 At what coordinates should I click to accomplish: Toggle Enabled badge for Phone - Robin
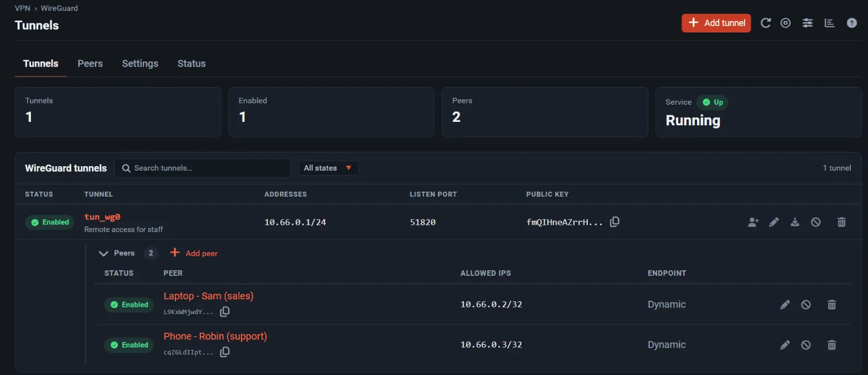[x=129, y=345]
